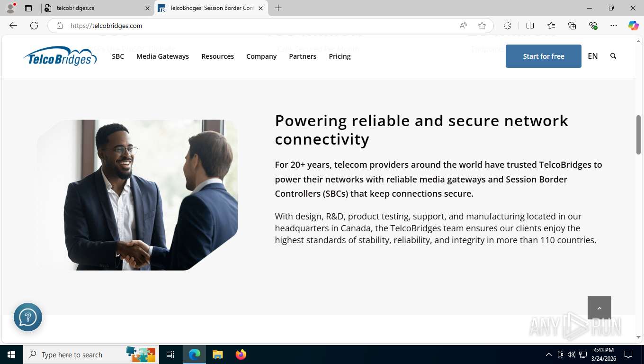Show hidden system tray icons
Screen dimensions: 644x364
[x=549, y=355]
